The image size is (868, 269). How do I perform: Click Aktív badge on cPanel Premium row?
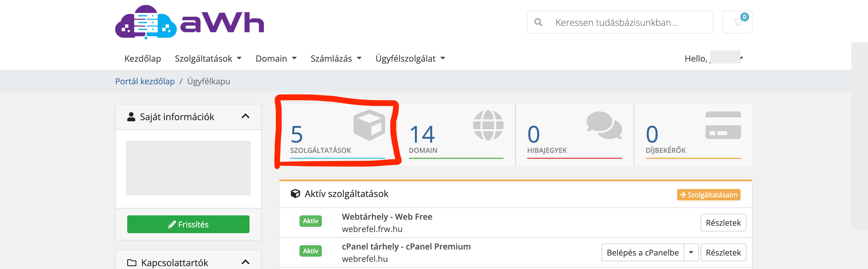310,251
